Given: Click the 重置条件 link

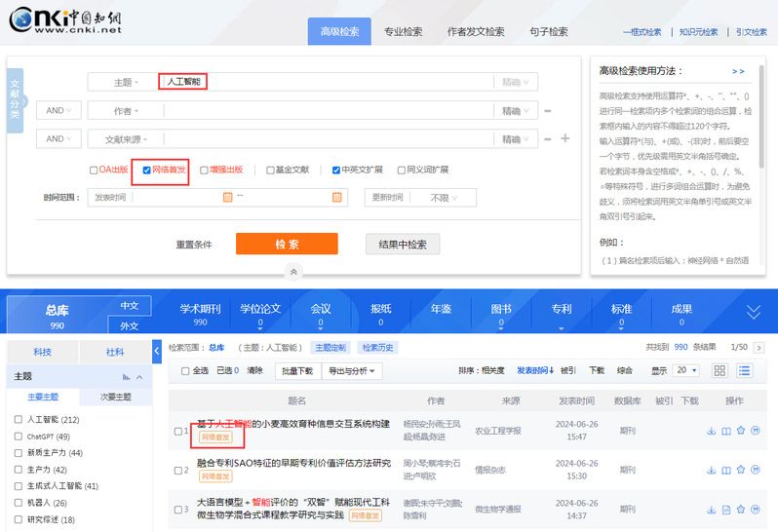Looking at the screenshot, I should (193, 244).
